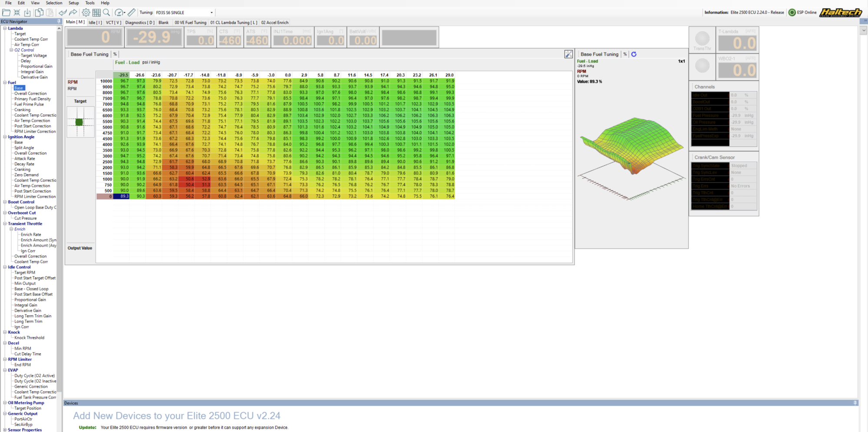Open the Setup menu
This screenshot has width=868, height=432.
click(x=73, y=3)
